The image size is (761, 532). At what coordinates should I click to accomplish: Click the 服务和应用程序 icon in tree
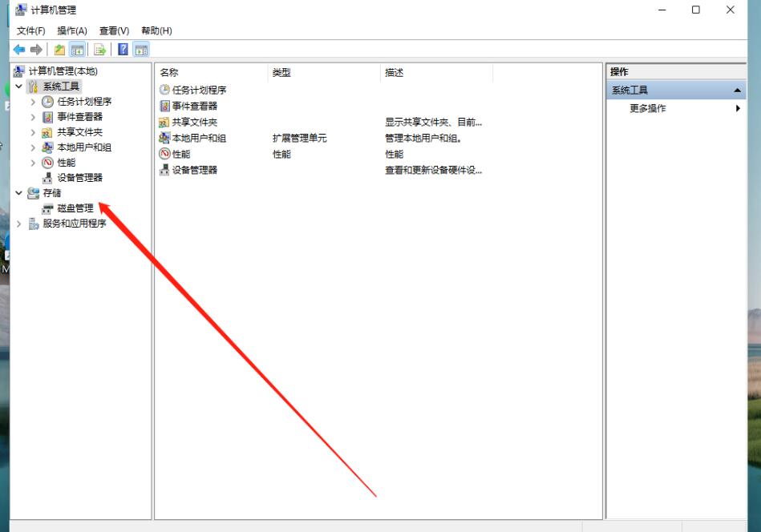pos(34,224)
